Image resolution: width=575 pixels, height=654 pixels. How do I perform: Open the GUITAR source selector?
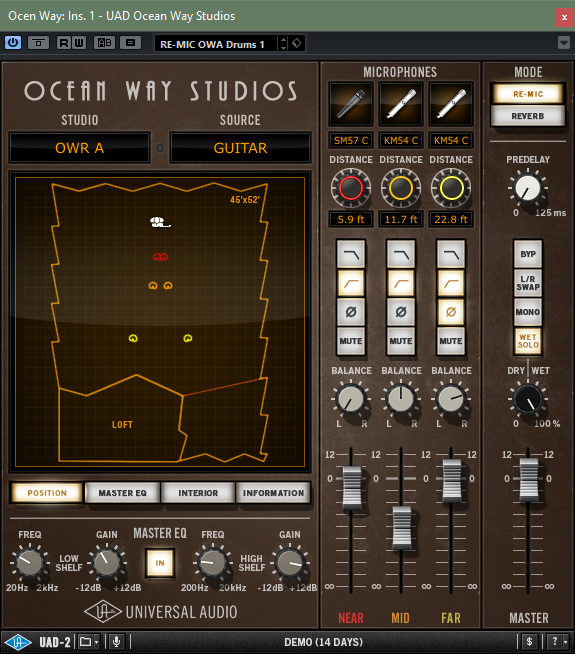240,148
